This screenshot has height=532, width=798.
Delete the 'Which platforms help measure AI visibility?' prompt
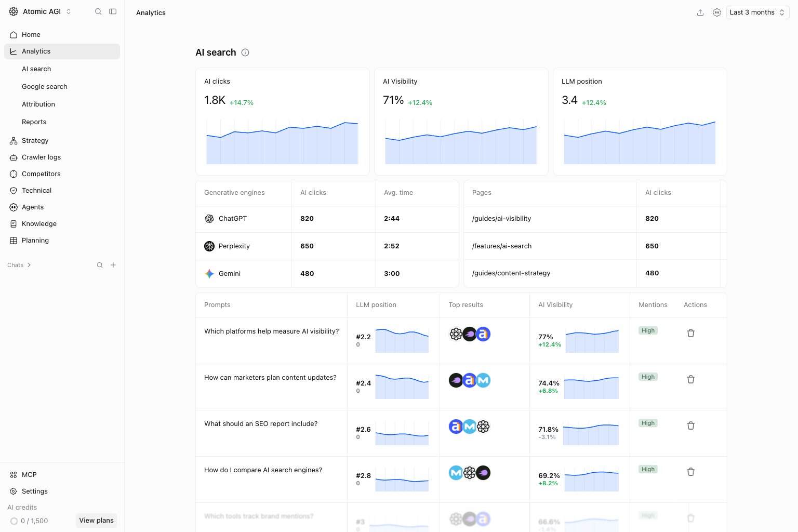pos(691,333)
